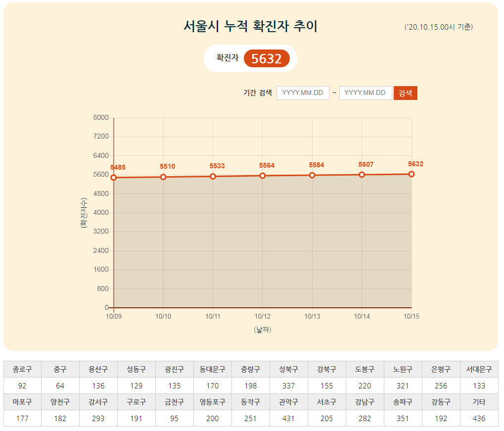The image size is (504, 431).
Task: Click the value 293 under 강서구
Action: [x=98, y=419]
